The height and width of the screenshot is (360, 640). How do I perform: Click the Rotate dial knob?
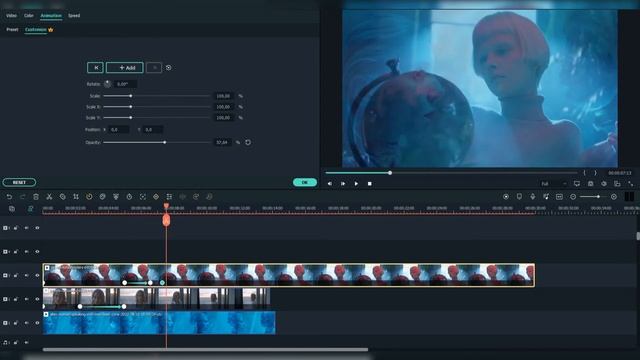pos(107,84)
